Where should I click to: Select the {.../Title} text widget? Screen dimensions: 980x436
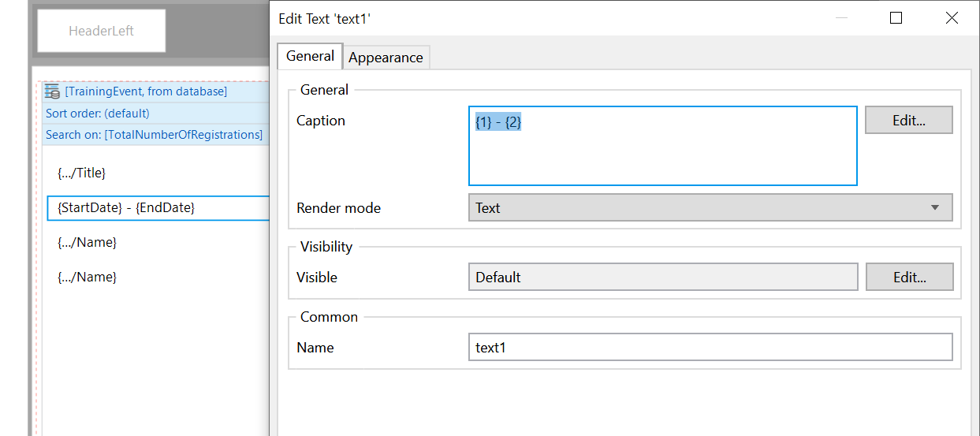[x=82, y=173]
